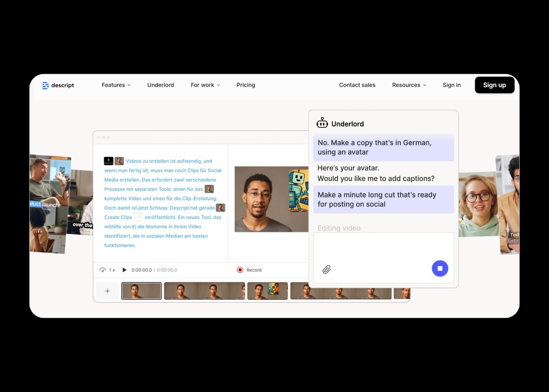The height and width of the screenshot is (392, 549).
Task: Select the message 'Make a minute long cut'
Action: pos(383,200)
